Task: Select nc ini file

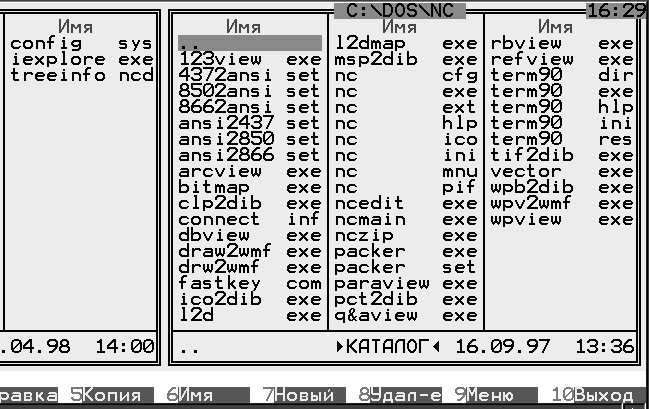Action: pyautogui.click(x=406, y=155)
